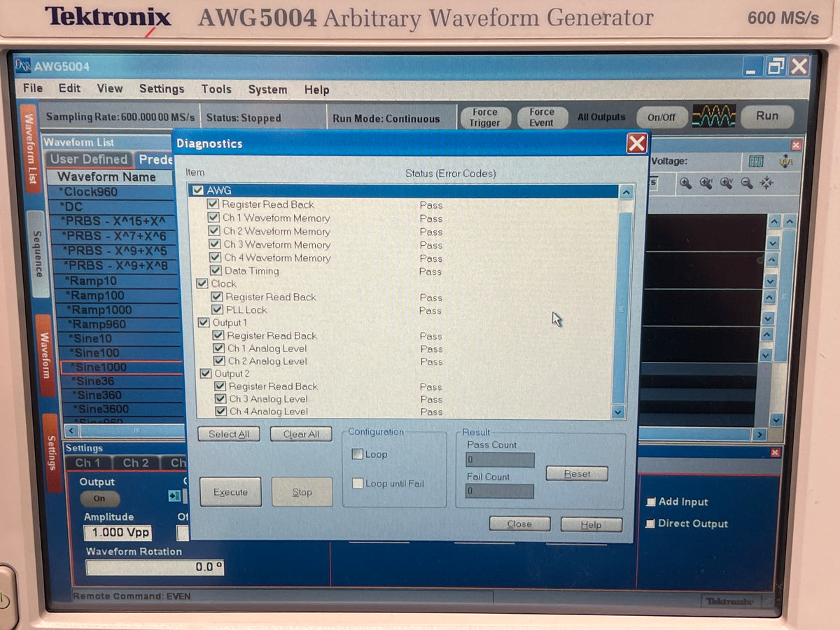Switch to the User Defined tab
This screenshot has height=630, width=840.
[x=89, y=160]
